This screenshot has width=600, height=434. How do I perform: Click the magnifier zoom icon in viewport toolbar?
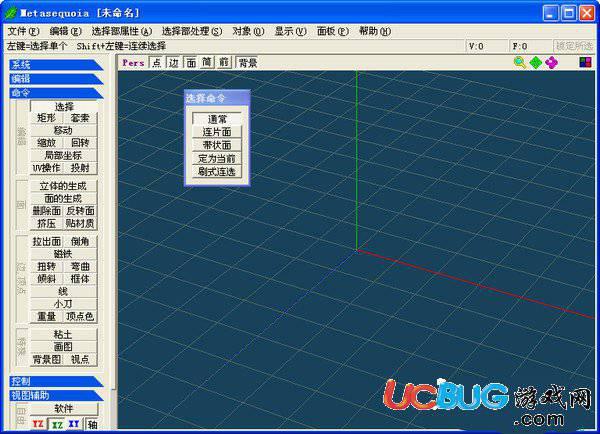point(519,62)
